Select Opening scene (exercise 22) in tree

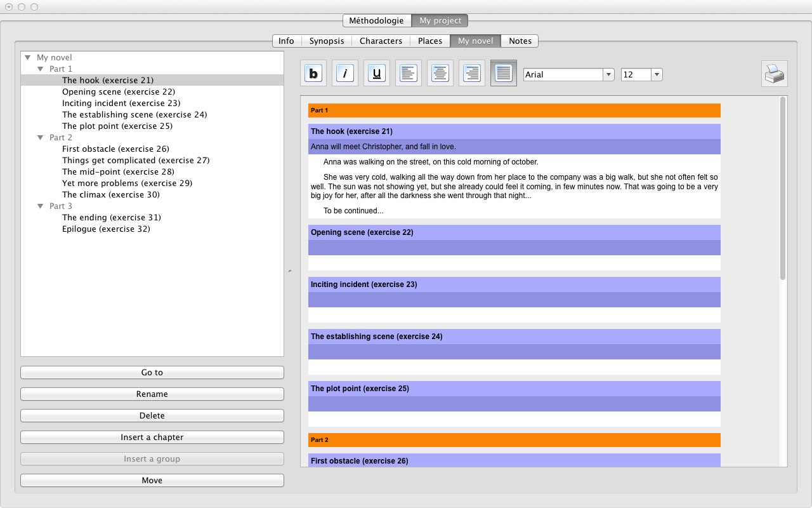click(x=119, y=91)
